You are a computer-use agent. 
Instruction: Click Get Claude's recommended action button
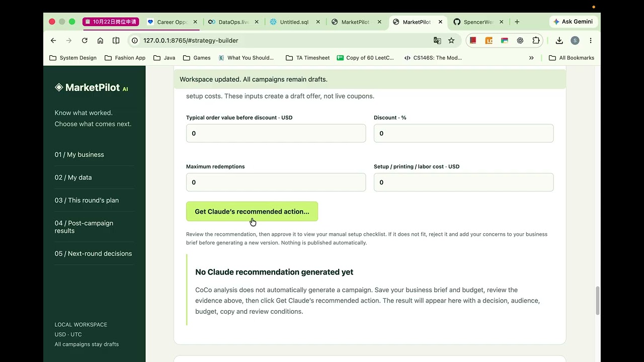252,211
